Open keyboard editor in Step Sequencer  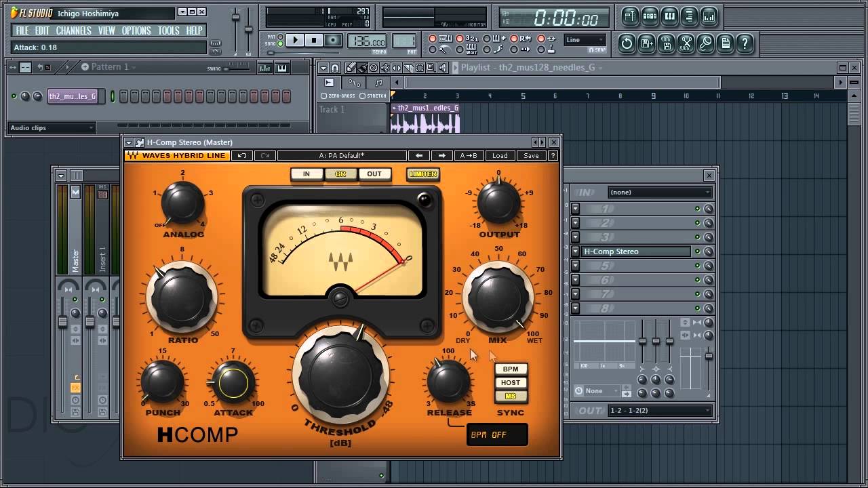click(282, 68)
